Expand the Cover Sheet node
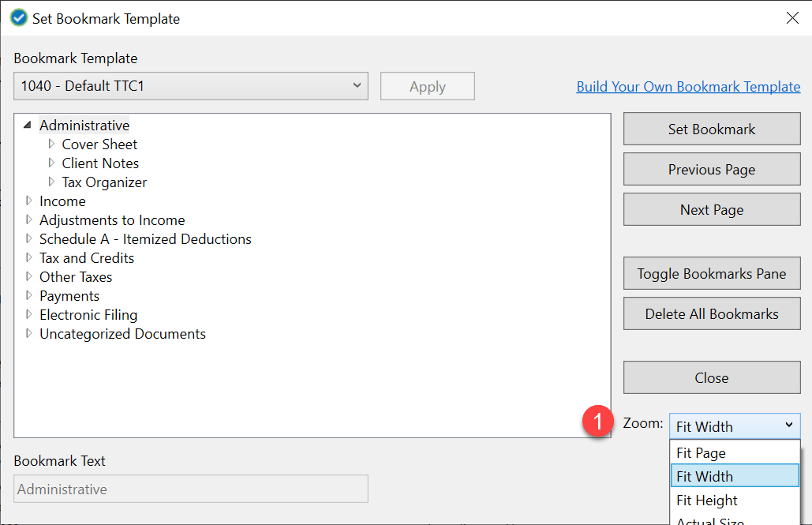 [x=51, y=144]
